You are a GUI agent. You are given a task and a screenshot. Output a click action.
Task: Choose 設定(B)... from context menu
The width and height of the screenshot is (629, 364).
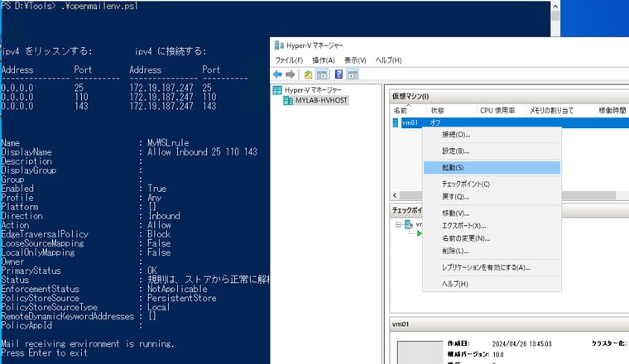pos(492,151)
